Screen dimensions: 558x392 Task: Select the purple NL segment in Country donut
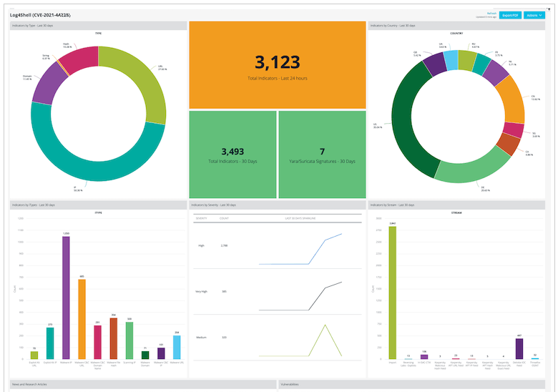tap(495, 72)
